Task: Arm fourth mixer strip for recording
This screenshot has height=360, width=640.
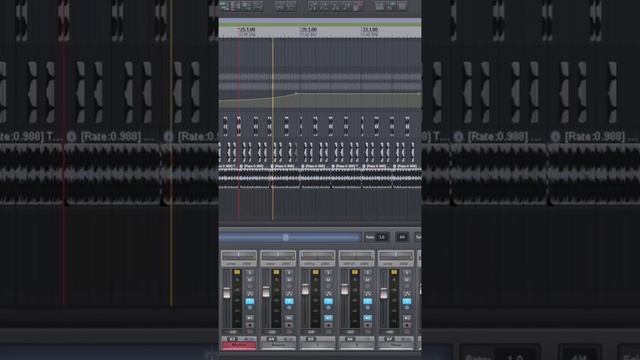Action: pyautogui.click(x=367, y=325)
